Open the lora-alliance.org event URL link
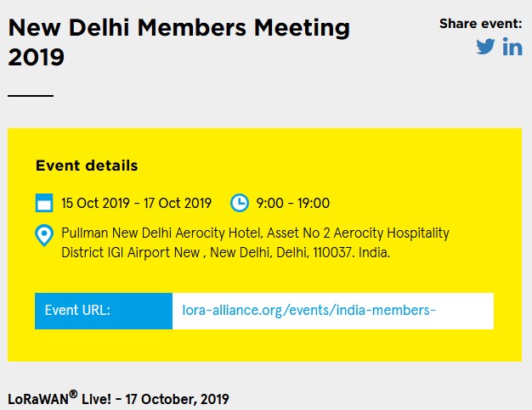 (x=308, y=311)
